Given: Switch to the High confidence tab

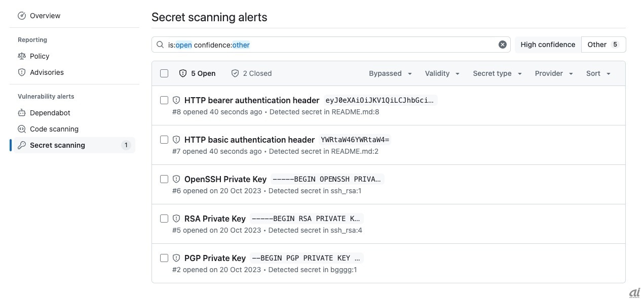Looking at the screenshot, I should click(548, 45).
